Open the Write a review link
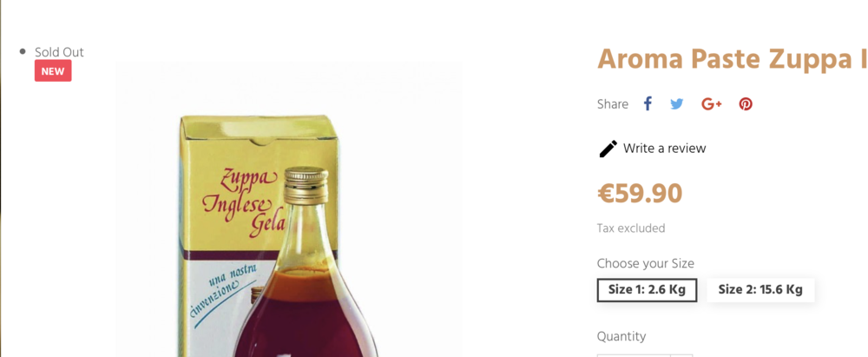 pos(664,149)
